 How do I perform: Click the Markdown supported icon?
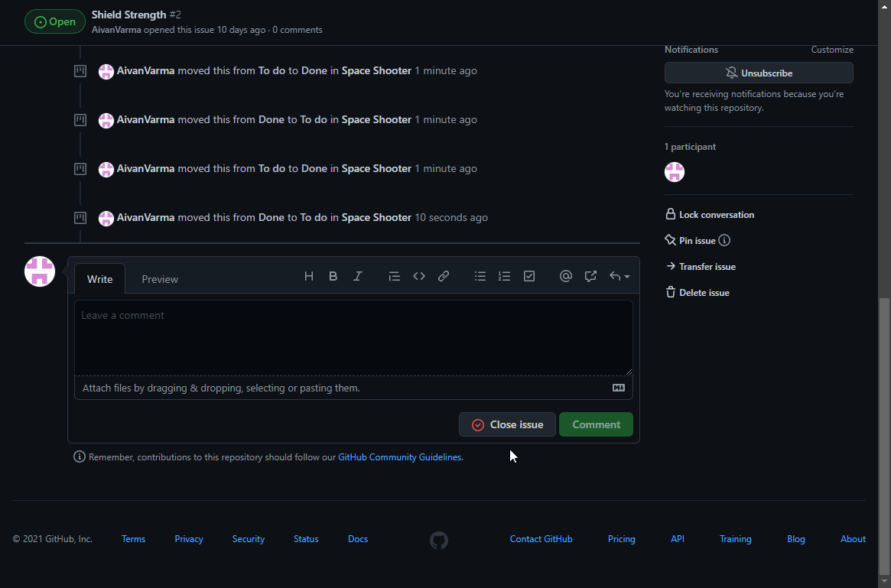pyautogui.click(x=618, y=388)
